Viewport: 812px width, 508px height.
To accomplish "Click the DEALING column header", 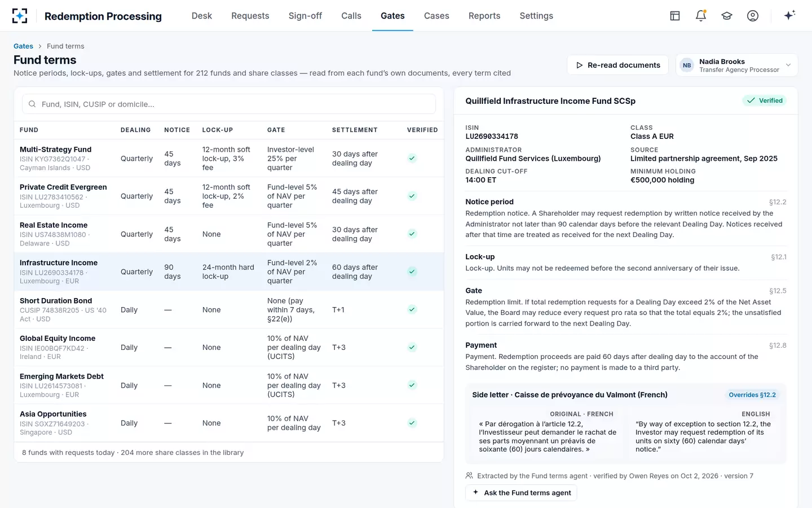I will pos(135,130).
